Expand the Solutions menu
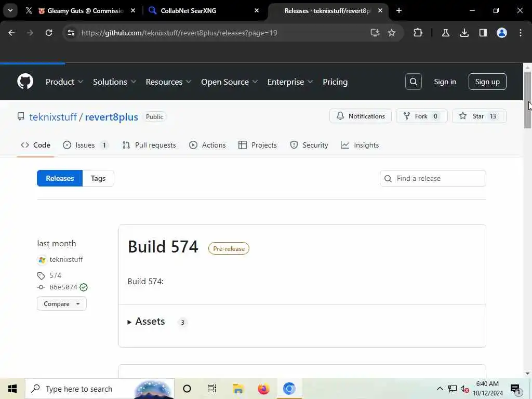This screenshot has width=532, height=399. tap(115, 82)
